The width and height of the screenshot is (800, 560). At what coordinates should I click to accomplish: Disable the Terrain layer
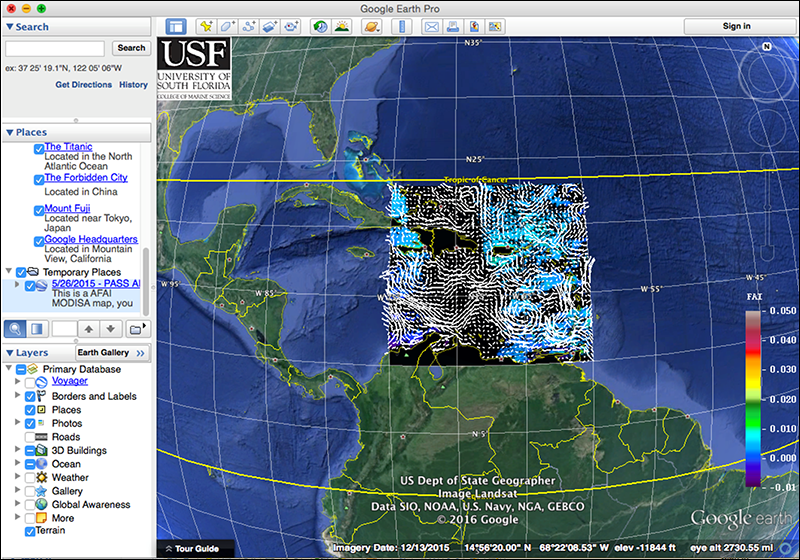30,531
